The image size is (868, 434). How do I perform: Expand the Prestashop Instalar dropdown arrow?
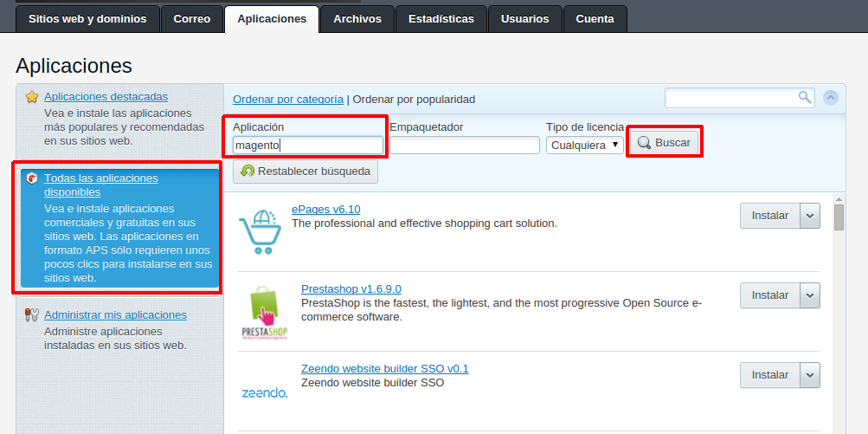point(810,295)
